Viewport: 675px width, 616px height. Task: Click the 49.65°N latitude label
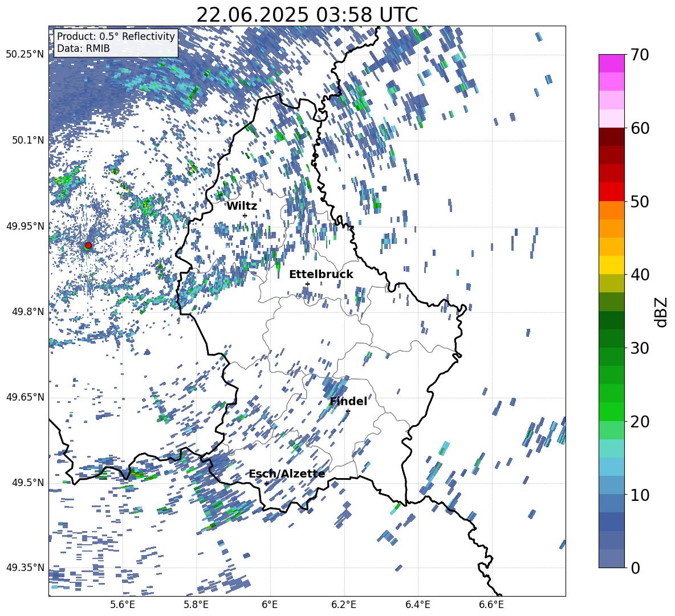point(25,397)
